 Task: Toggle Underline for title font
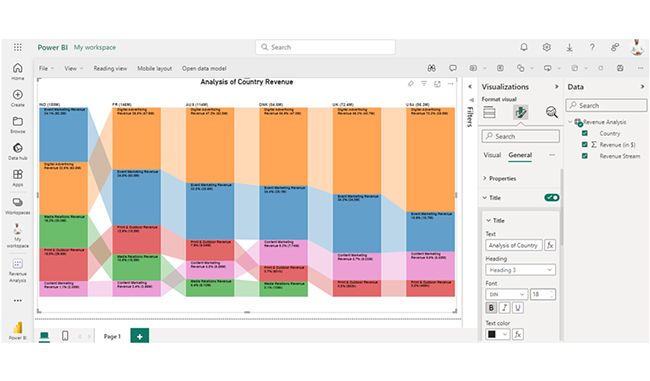[x=518, y=308]
